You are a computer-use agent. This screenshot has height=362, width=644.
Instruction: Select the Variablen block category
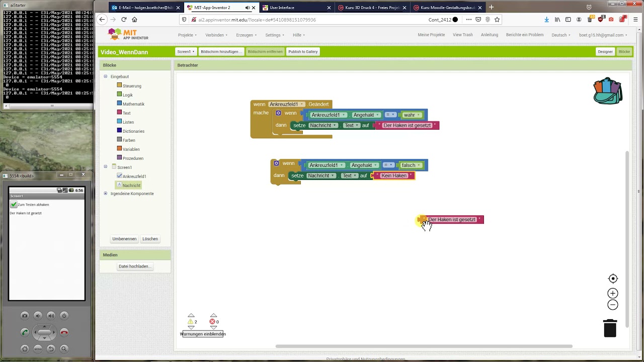pos(131,149)
